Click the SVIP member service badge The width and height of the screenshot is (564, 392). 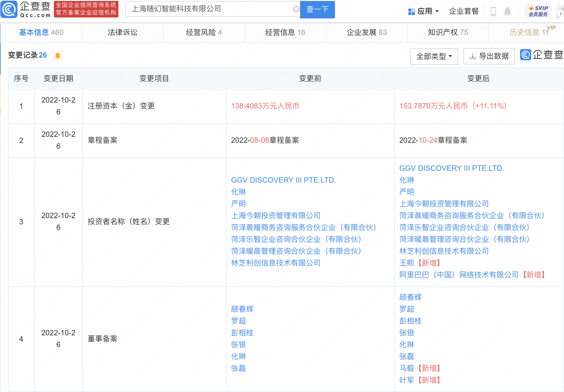538,11
